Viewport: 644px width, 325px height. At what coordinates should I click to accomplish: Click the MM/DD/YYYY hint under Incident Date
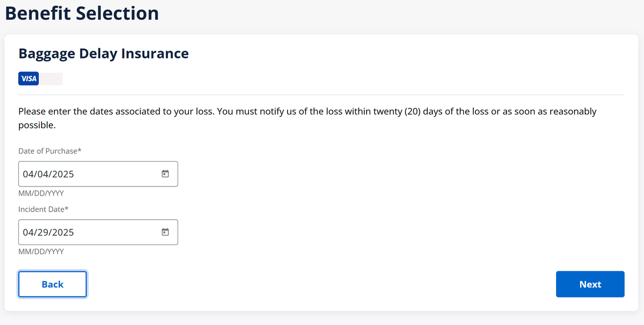41,251
